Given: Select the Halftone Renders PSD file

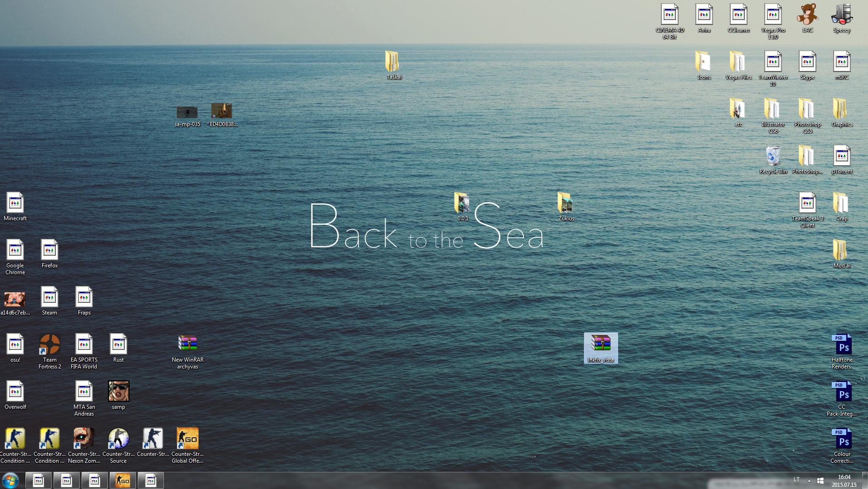Looking at the screenshot, I should tap(842, 351).
